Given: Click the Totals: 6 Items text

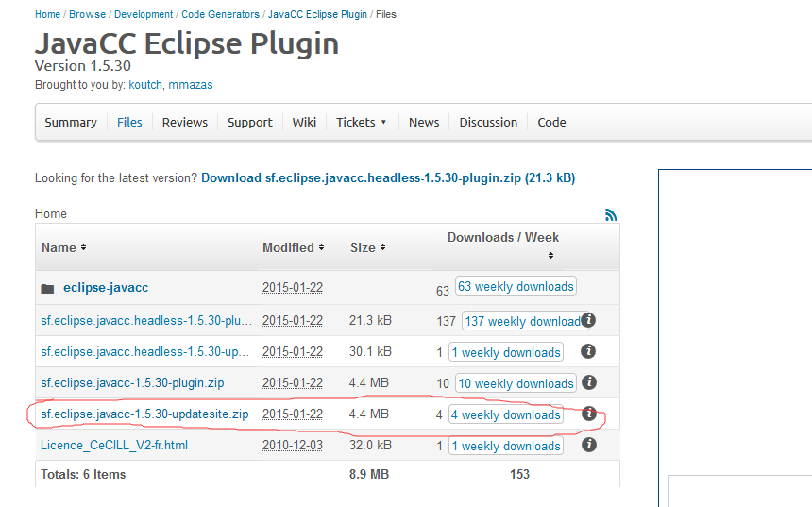Looking at the screenshot, I should pos(83,474).
